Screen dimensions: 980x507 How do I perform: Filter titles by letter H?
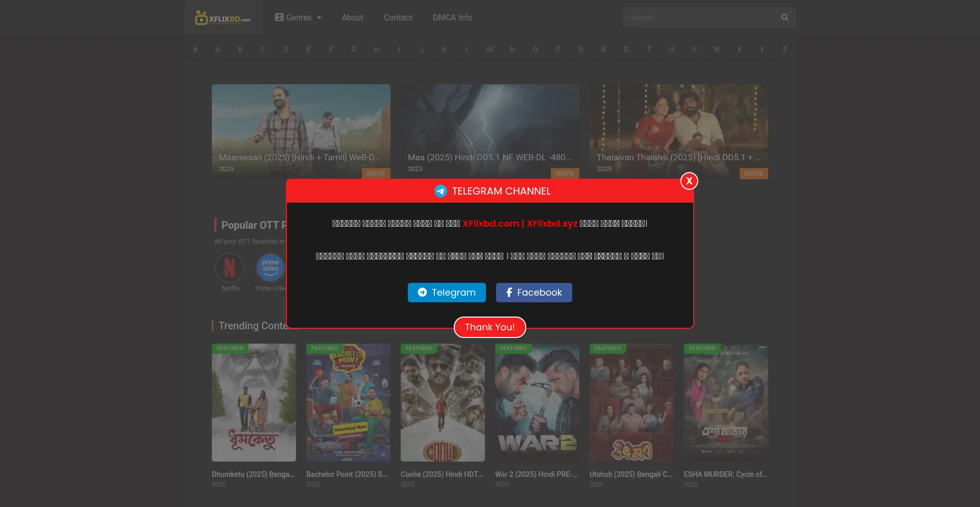376,50
